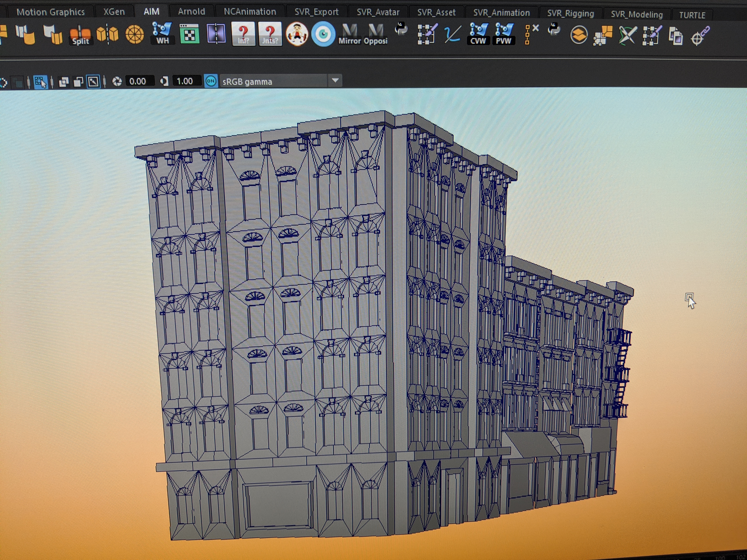The width and height of the screenshot is (747, 560).
Task: Click the orange pie-wheel shelf icon
Action: point(134,34)
